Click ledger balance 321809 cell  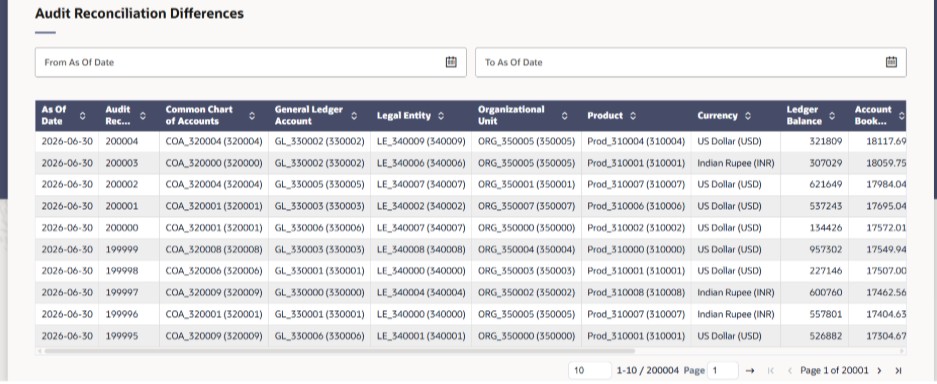[x=814, y=142]
